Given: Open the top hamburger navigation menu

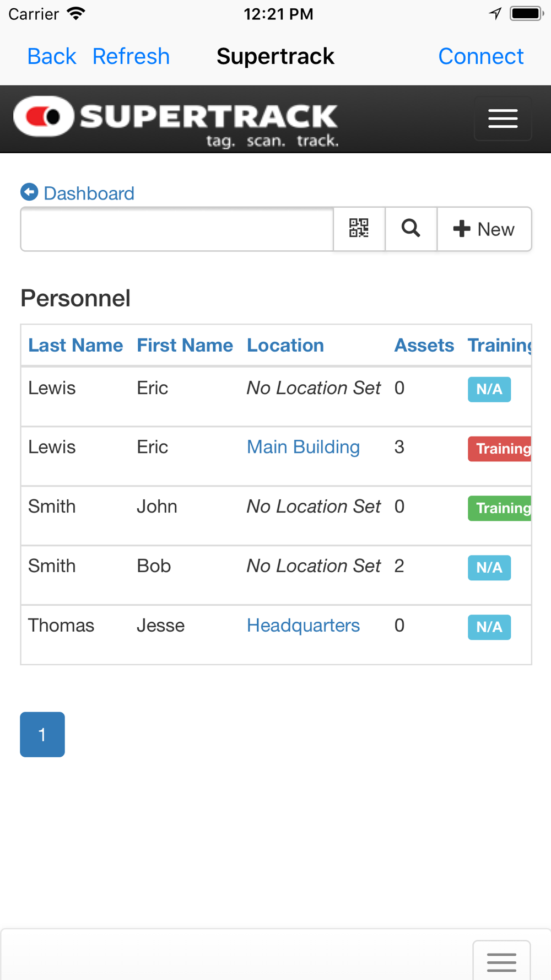Looking at the screenshot, I should [503, 119].
